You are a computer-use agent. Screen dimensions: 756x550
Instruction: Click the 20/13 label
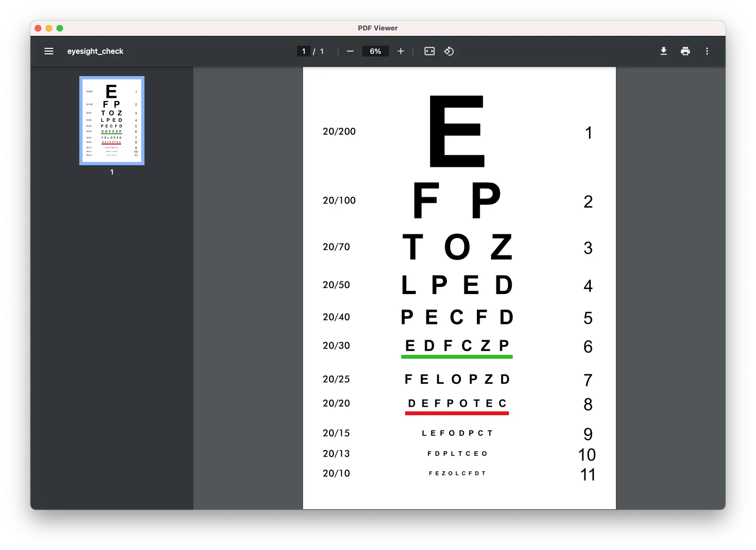tap(337, 454)
